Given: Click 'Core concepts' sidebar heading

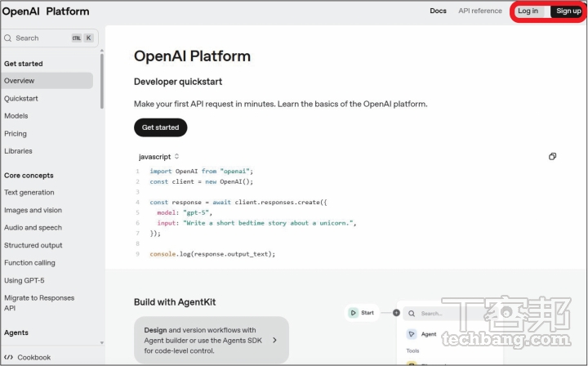Looking at the screenshot, I should tap(29, 176).
